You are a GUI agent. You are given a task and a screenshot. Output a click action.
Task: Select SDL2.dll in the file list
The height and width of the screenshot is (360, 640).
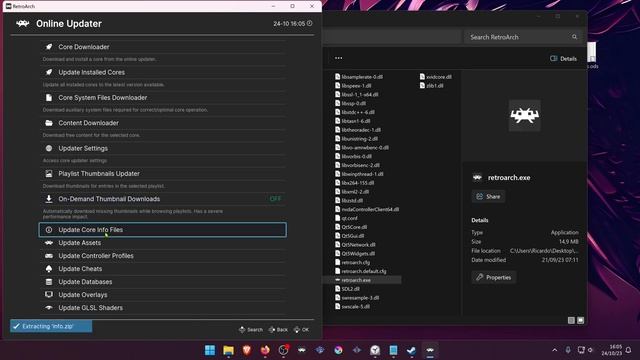click(347, 289)
